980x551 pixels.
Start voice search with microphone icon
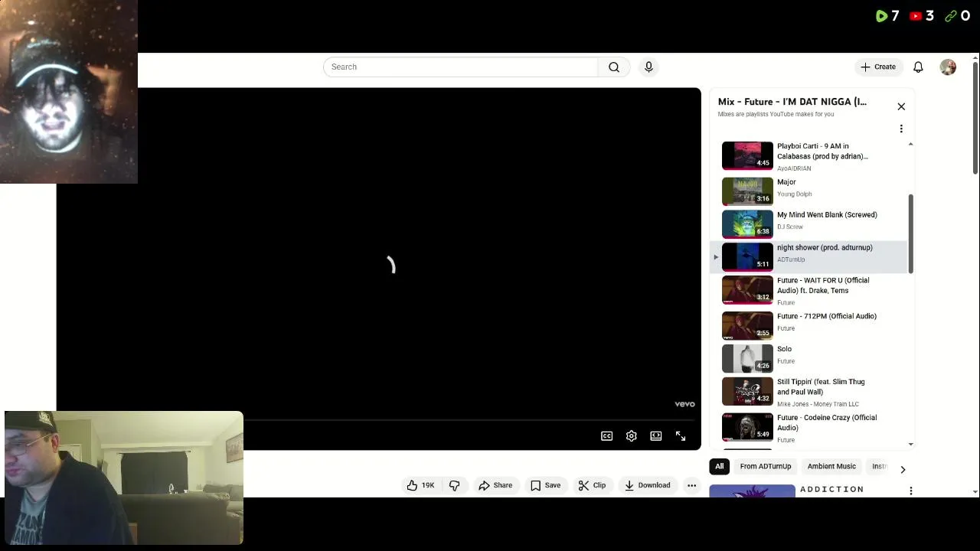[648, 67]
